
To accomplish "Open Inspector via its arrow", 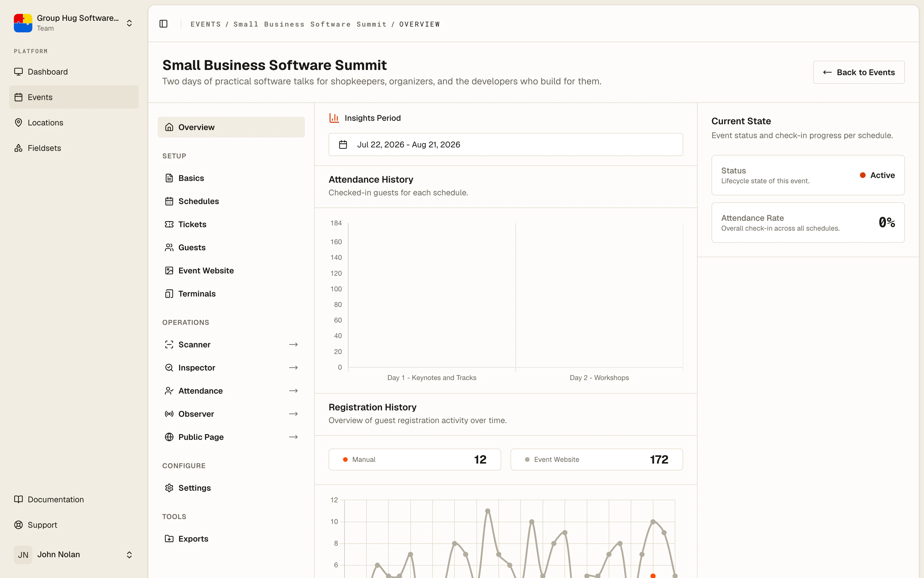I will pos(293,367).
